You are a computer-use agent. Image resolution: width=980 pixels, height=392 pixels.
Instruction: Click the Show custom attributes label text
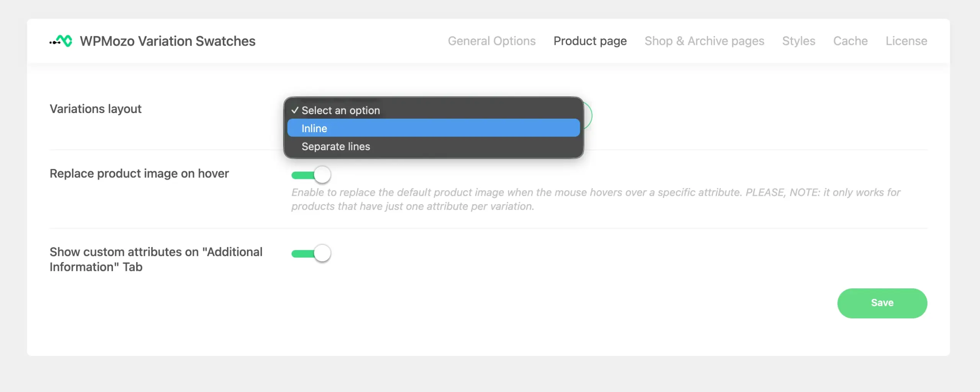[x=156, y=259]
